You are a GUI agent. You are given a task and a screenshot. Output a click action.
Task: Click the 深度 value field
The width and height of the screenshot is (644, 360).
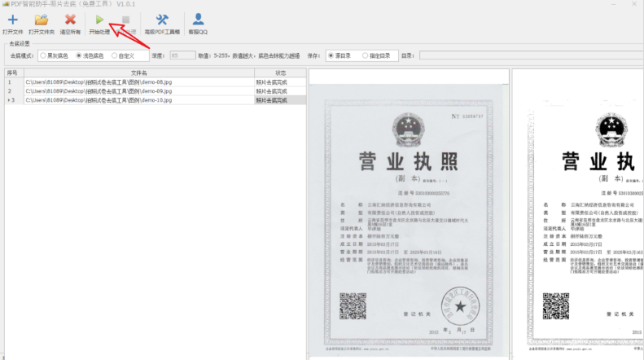[182, 55]
